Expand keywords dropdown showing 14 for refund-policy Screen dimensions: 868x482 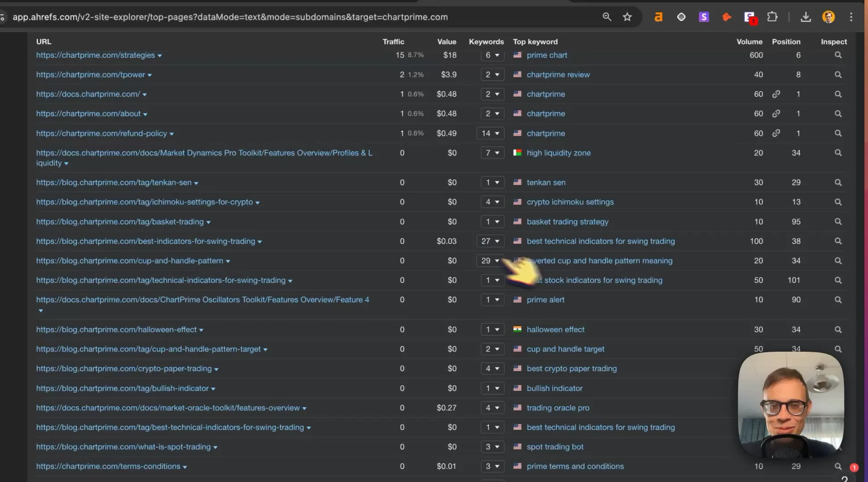point(490,133)
